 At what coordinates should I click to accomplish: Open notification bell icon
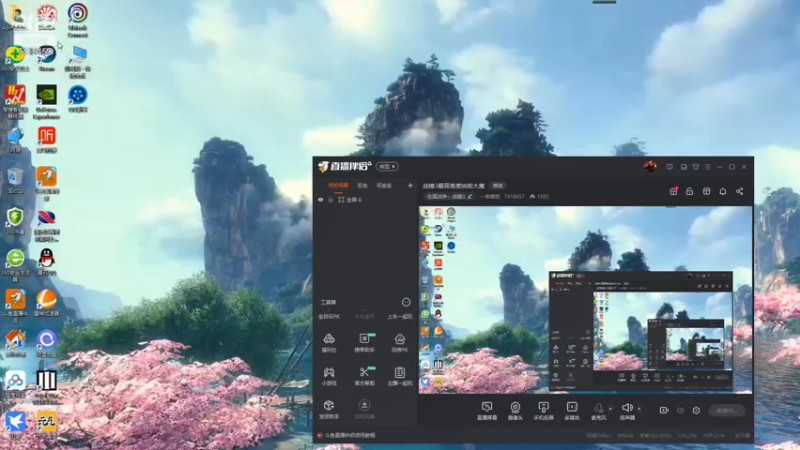723,191
